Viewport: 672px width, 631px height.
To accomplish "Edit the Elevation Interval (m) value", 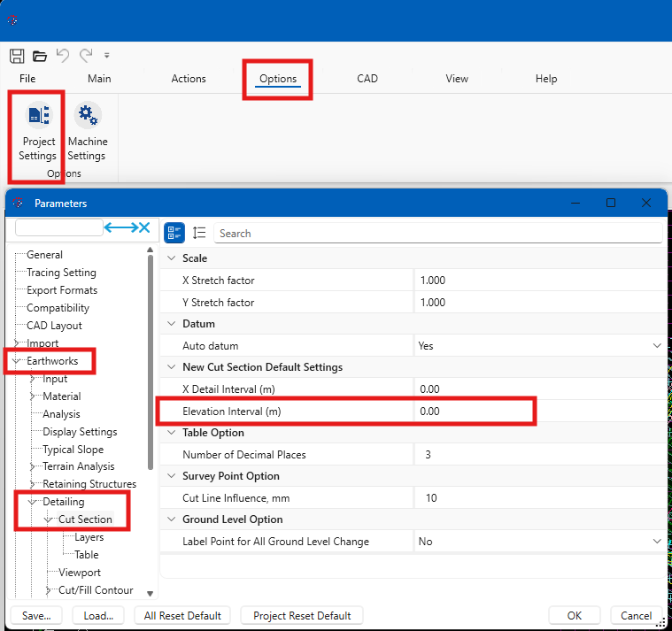I will 540,412.
